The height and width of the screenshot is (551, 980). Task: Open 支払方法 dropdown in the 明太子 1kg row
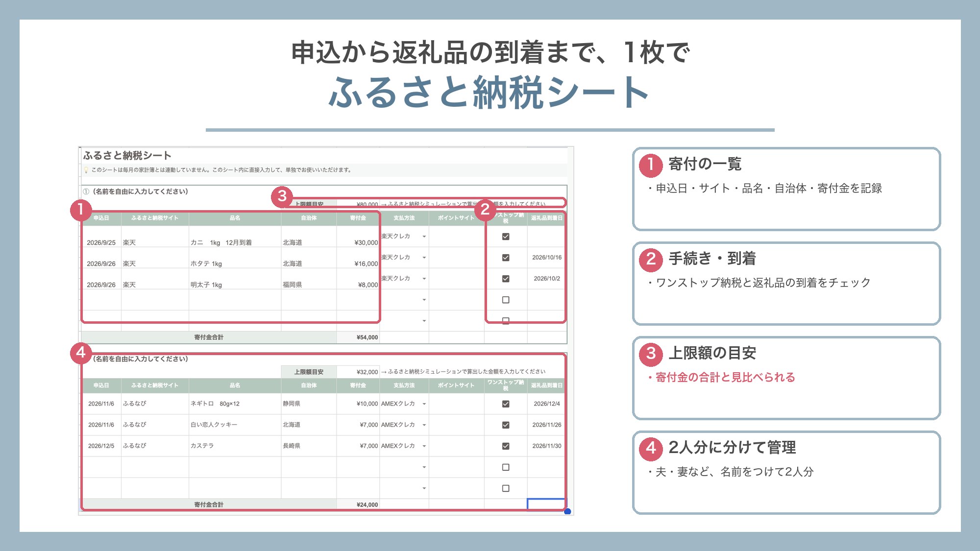click(424, 279)
